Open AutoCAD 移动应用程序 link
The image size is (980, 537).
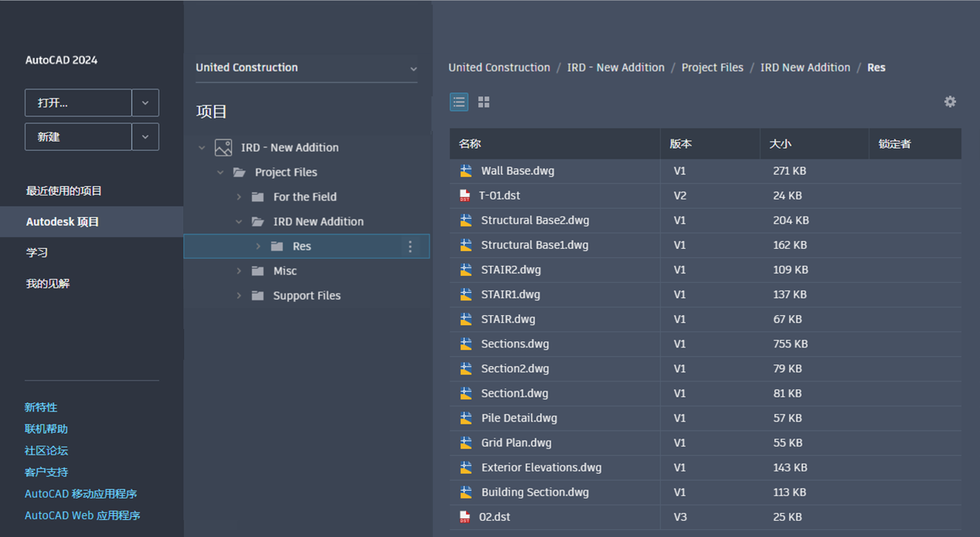(81, 494)
